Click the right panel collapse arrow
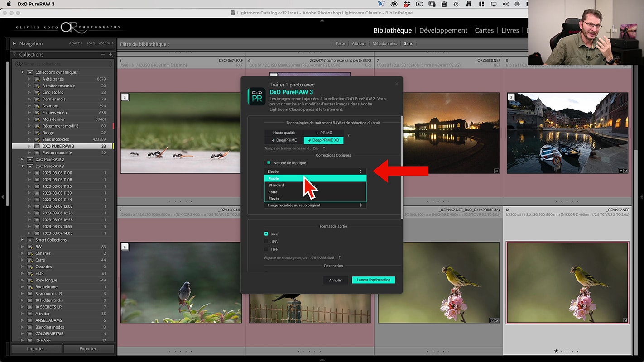 pyautogui.click(x=641, y=197)
